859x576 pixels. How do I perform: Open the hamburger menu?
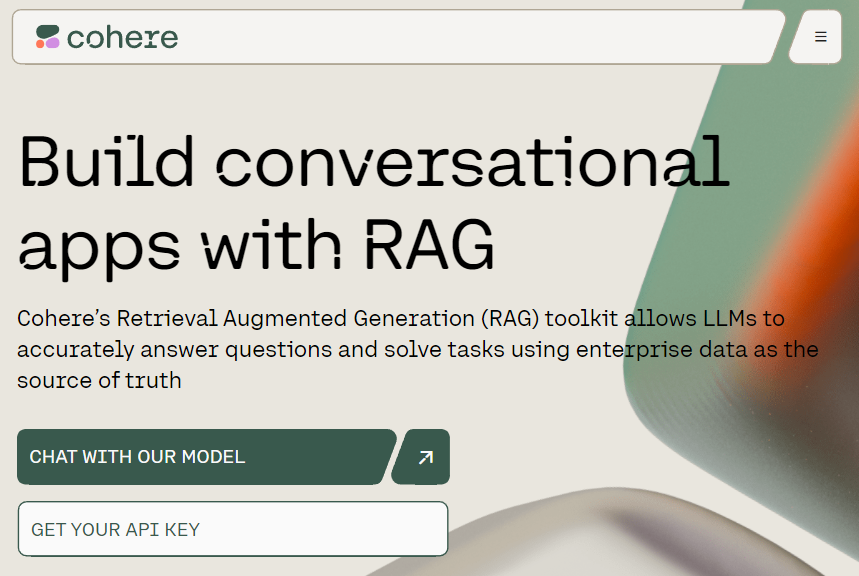click(x=819, y=37)
